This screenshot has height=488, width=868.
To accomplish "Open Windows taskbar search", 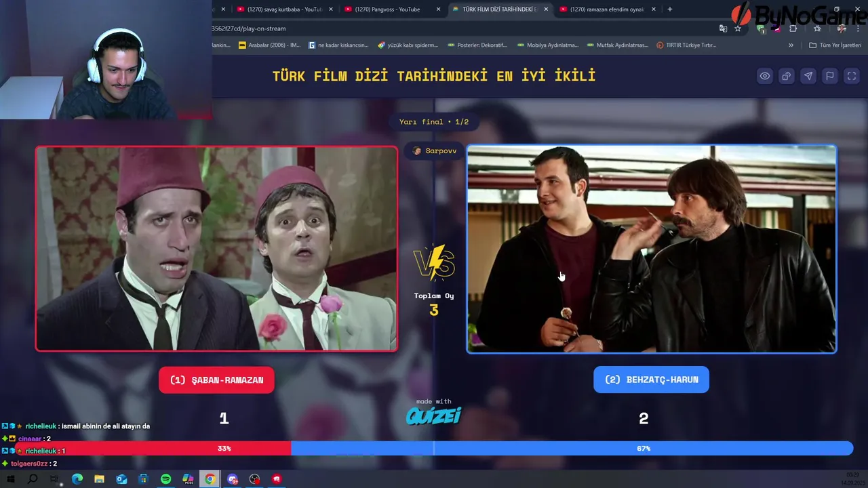I will 33,479.
